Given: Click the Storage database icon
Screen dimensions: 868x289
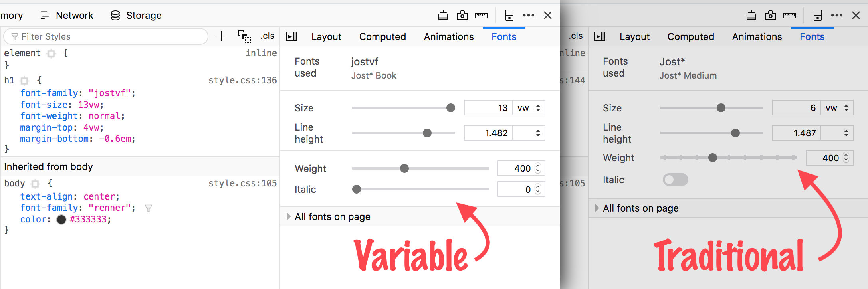Looking at the screenshot, I should click(x=115, y=16).
